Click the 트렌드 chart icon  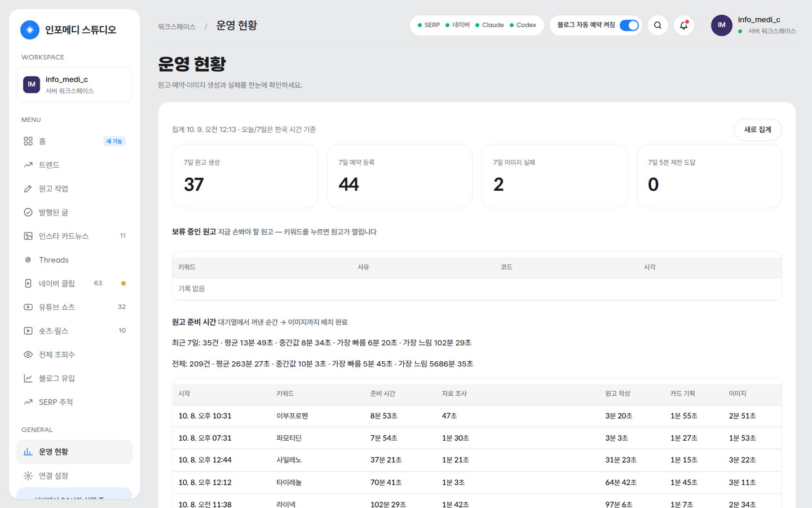coord(28,165)
